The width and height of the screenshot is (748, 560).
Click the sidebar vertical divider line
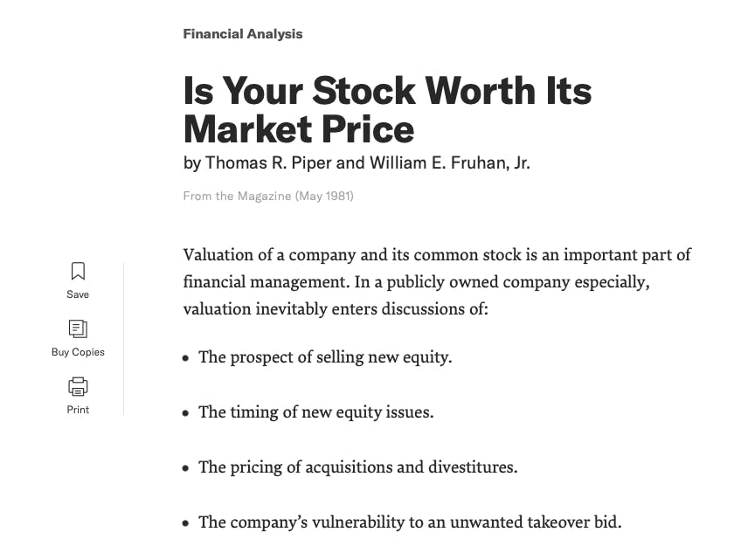tap(123, 339)
